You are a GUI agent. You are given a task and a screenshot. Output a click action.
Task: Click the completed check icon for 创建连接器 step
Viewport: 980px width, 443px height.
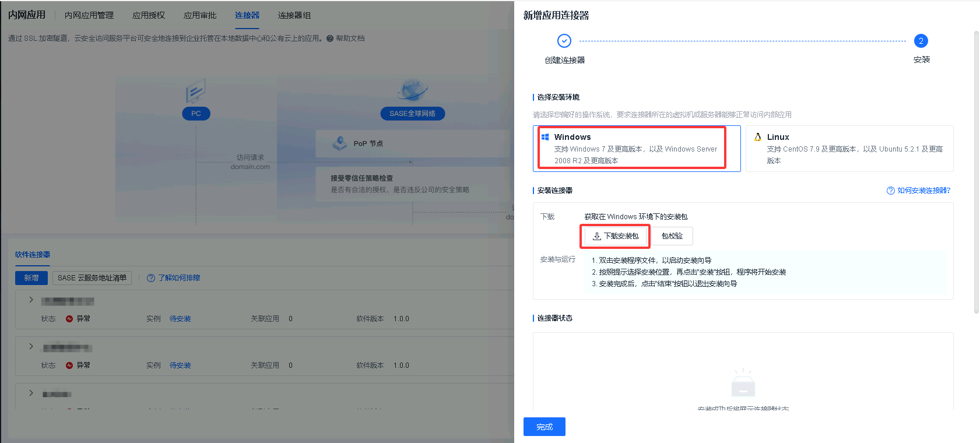click(x=564, y=41)
